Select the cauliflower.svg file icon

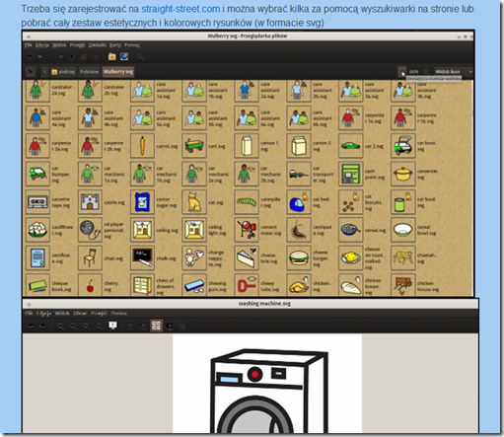pos(37,230)
